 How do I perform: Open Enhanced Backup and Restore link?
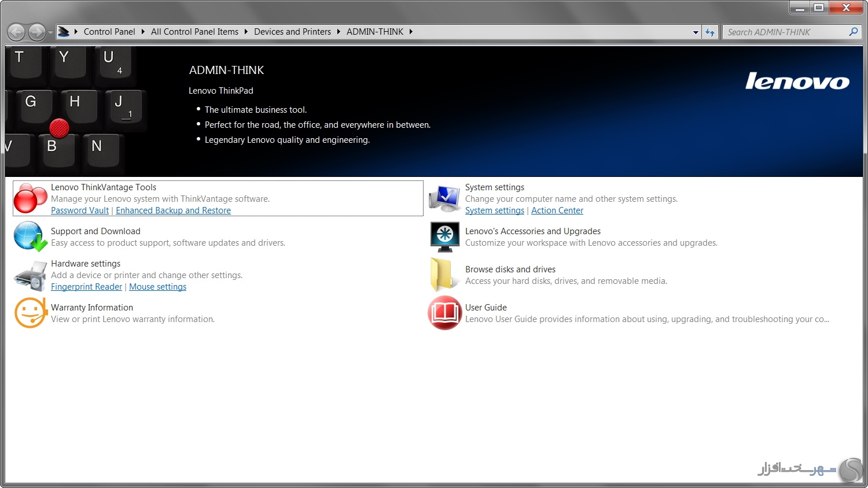point(173,210)
